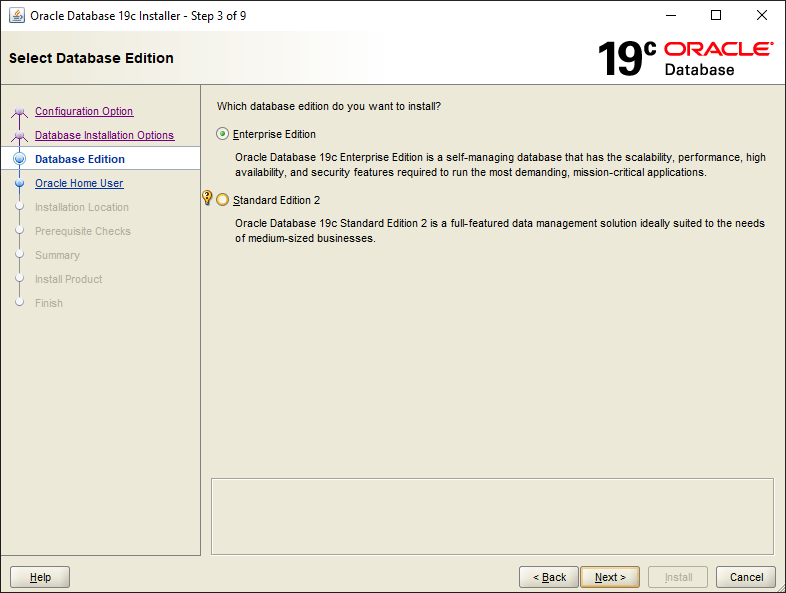Click the Database Installation Options step marker icon

20,136
